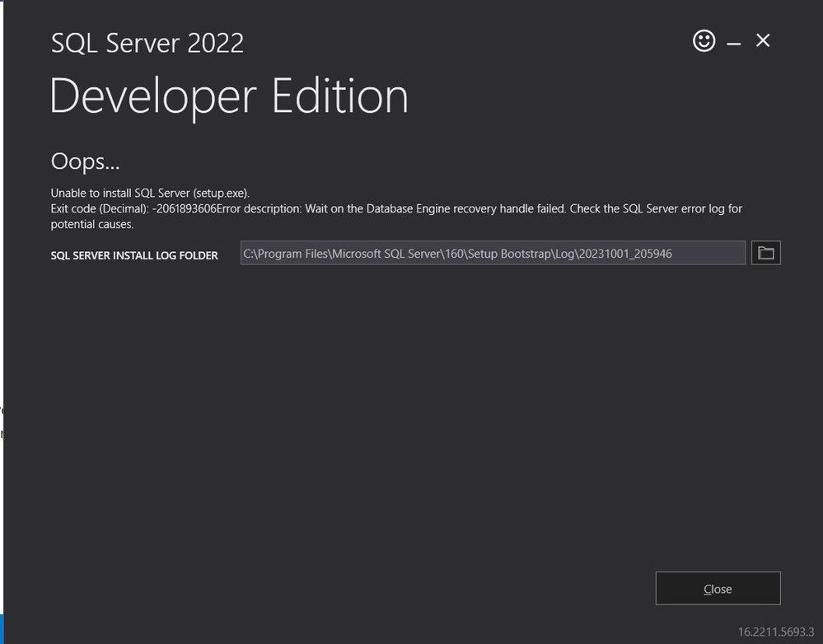823x644 pixels.
Task: Click the exit code error description text
Action: [396, 217]
